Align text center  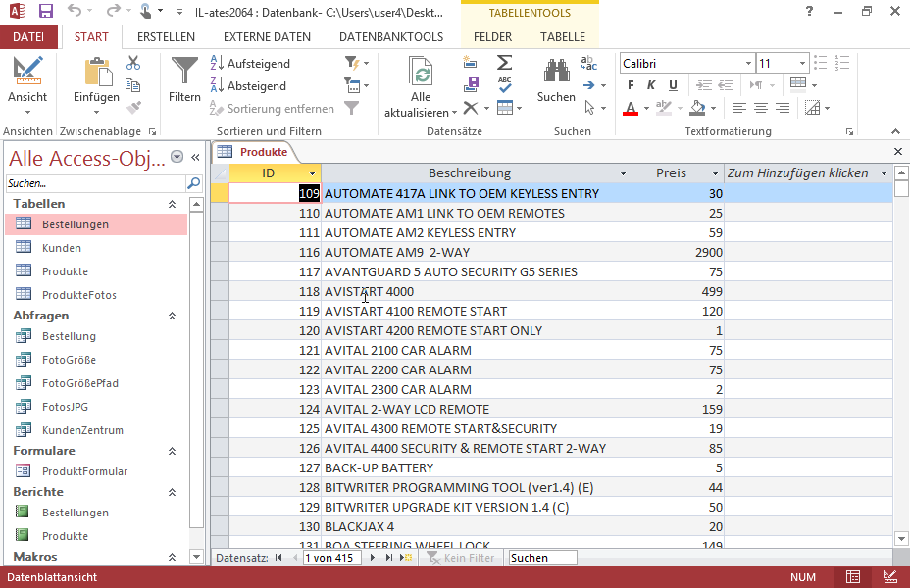click(x=761, y=108)
